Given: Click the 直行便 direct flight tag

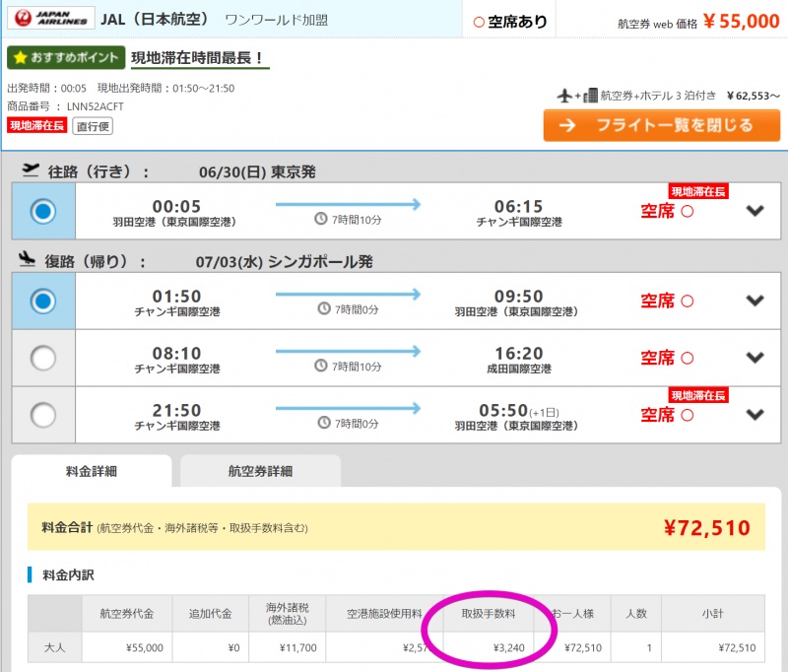Looking at the screenshot, I should click(x=93, y=125).
